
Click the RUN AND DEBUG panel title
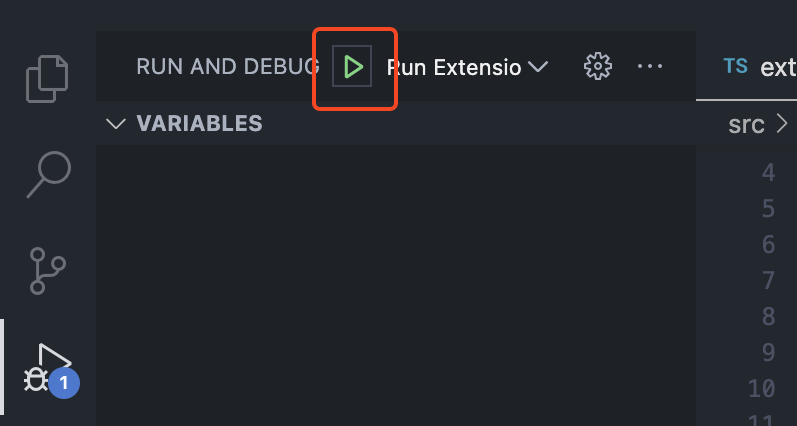[228, 67]
